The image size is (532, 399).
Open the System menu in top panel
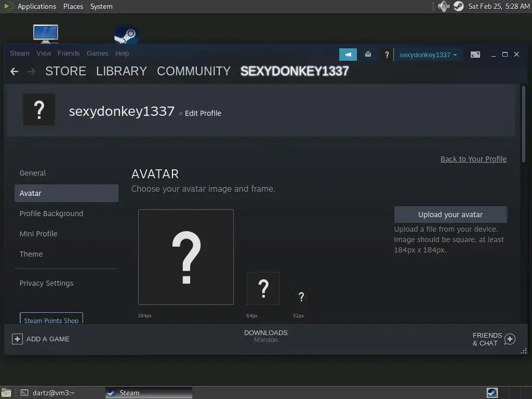[x=101, y=6]
